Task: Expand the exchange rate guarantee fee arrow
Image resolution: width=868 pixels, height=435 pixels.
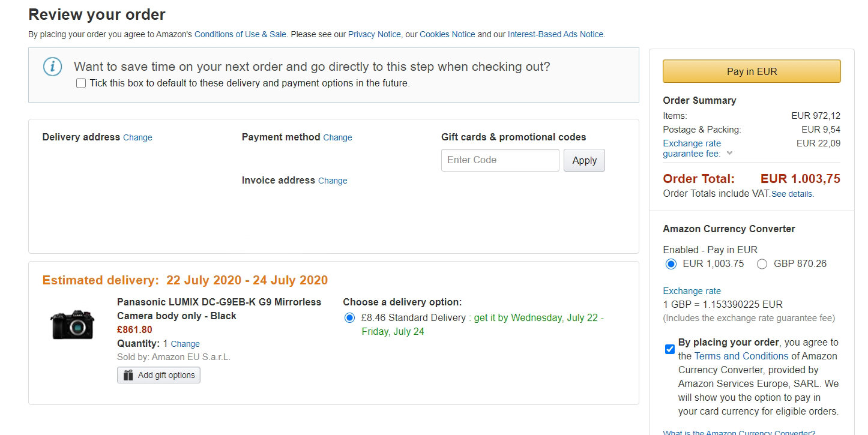Action: coord(729,153)
